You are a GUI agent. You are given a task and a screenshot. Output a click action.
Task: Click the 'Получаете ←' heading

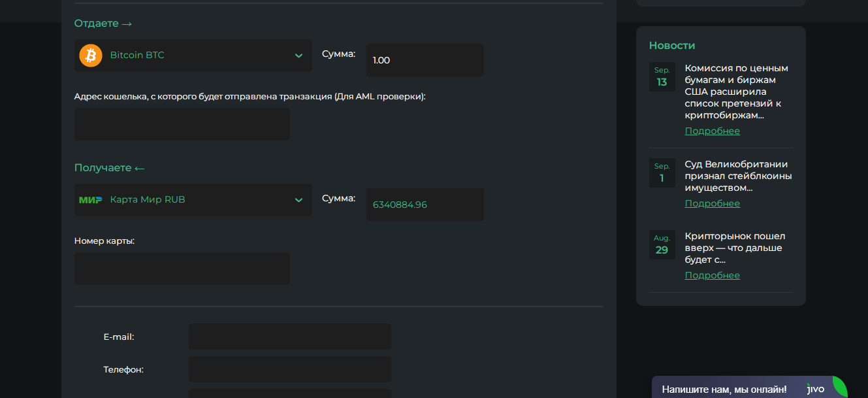pos(109,168)
